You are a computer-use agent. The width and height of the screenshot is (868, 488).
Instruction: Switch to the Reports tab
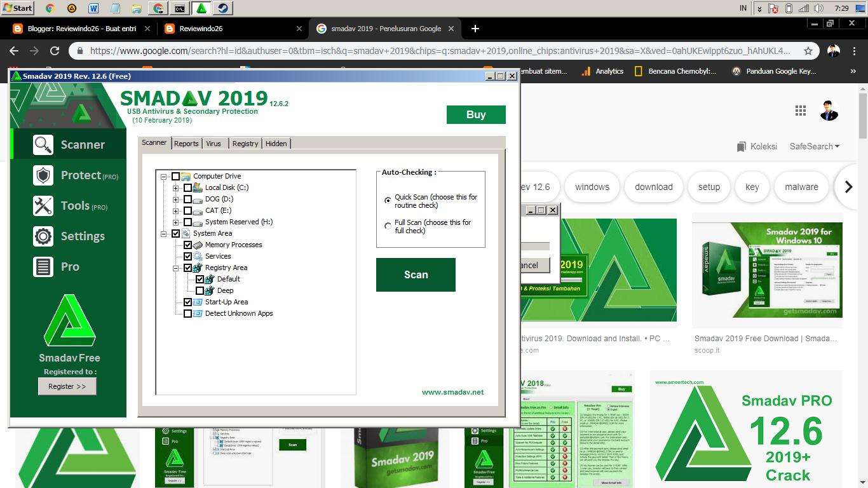[x=186, y=144]
